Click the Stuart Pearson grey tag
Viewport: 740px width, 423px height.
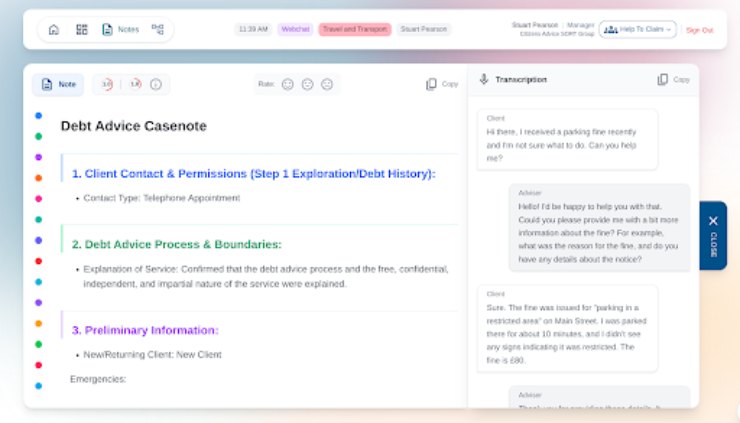pyautogui.click(x=424, y=29)
